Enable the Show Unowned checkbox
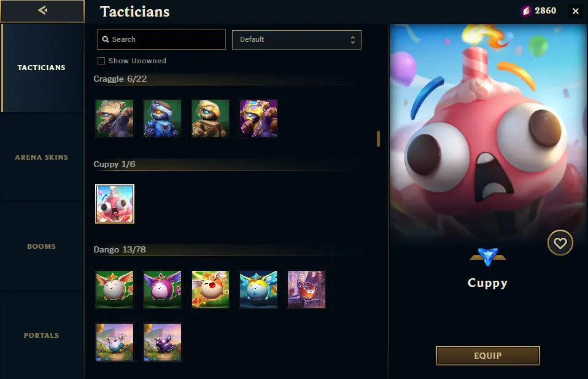588x379 pixels. 101,61
